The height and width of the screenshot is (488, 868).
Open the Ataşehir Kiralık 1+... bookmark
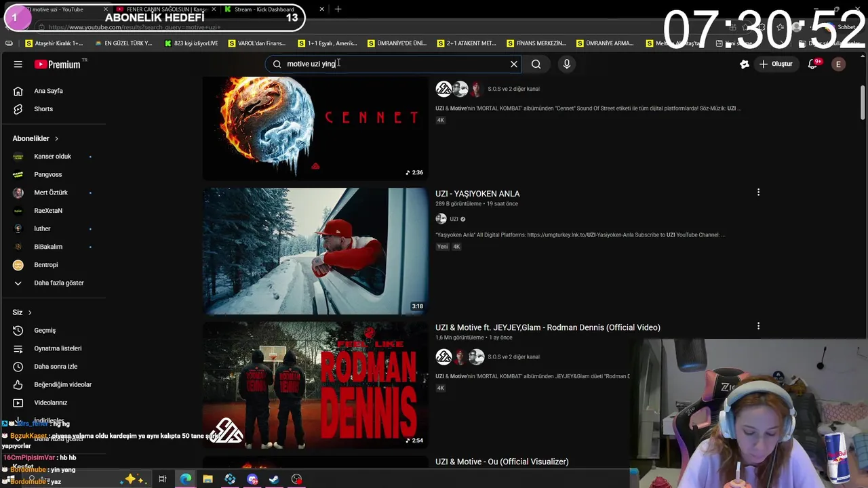[x=54, y=43]
